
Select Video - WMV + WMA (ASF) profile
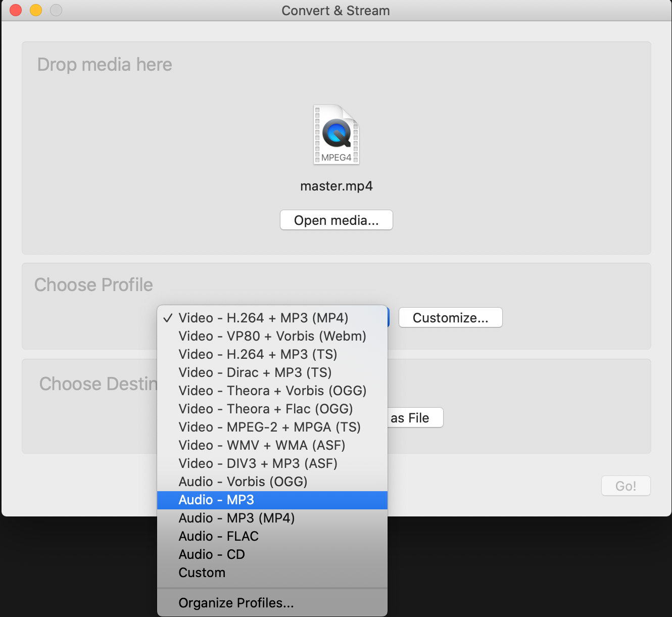[x=272, y=445]
